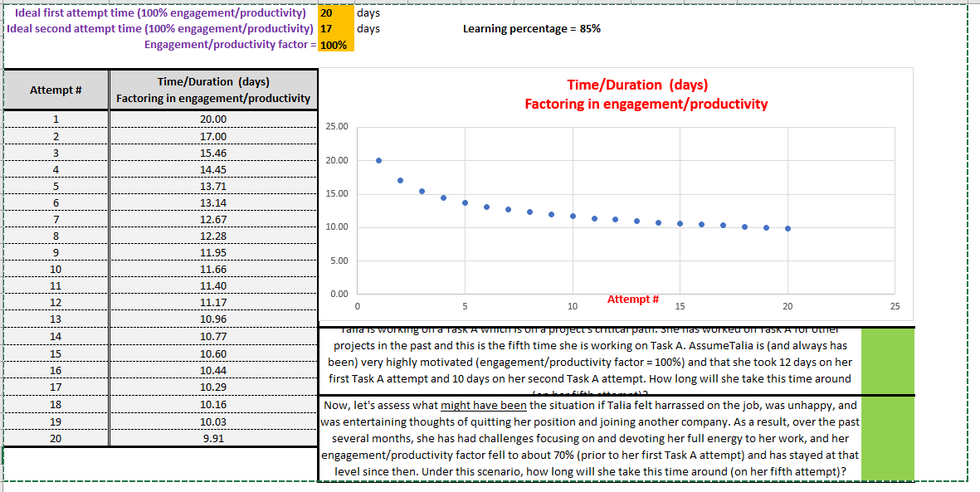This screenshot has width=980, height=492.
Task: Select table cell with duration 10.96
Action: click(213, 319)
